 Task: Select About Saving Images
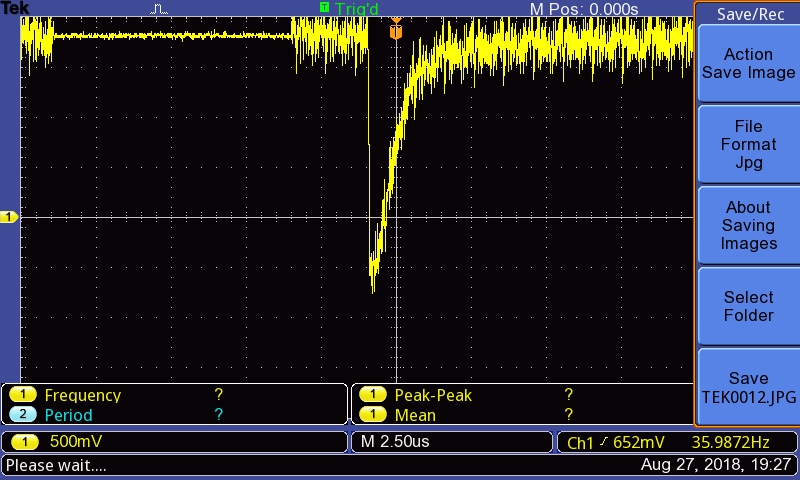(748, 225)
